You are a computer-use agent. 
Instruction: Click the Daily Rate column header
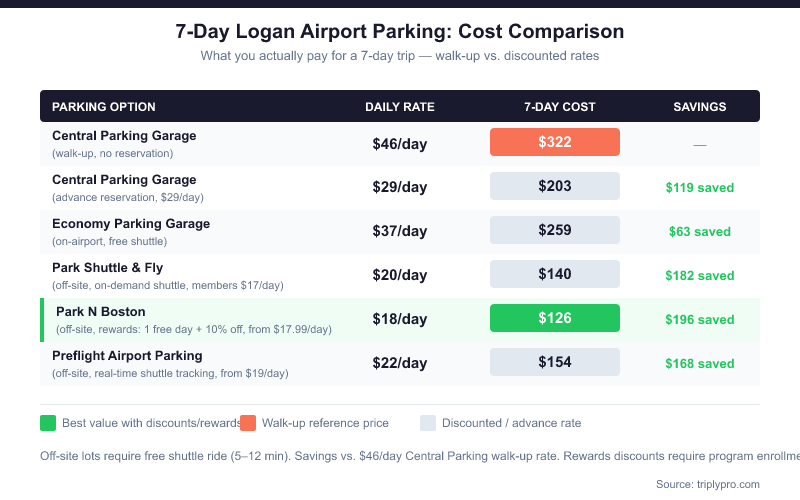point(400,107)
